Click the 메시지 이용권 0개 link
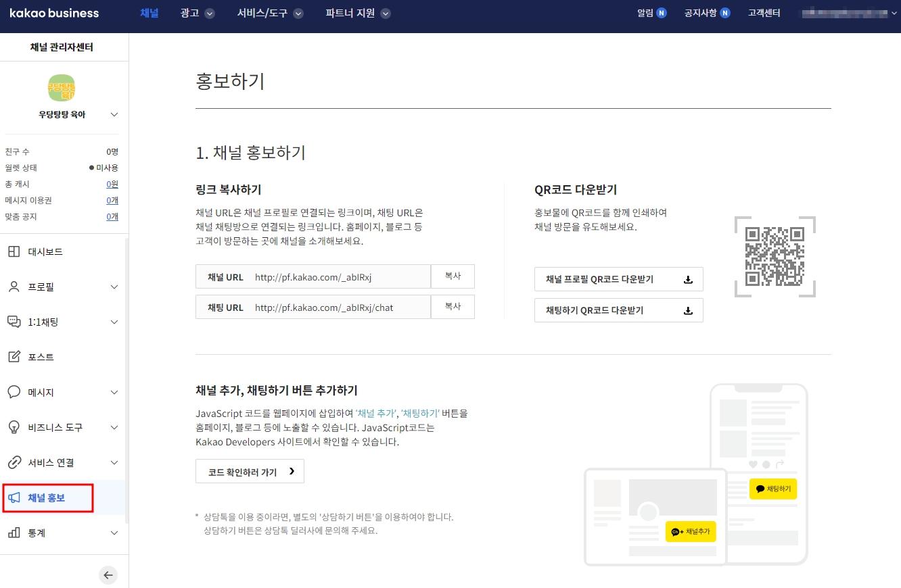Viewport: 901px width, 588px height. (112, 201)
